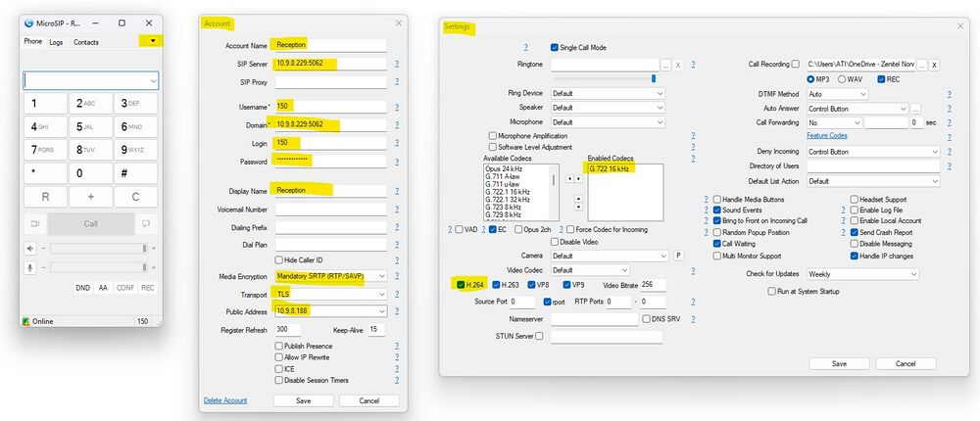Viewport: 980px width, 421px height.
Task: Enable Publish Presence checkbox
Action: click(x=278, y=346)
